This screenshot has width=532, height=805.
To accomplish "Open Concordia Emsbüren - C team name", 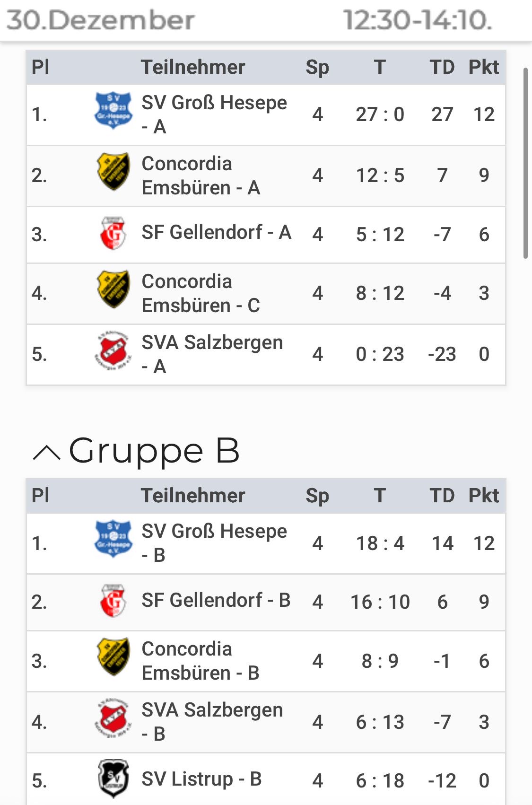I will [201, 293].
